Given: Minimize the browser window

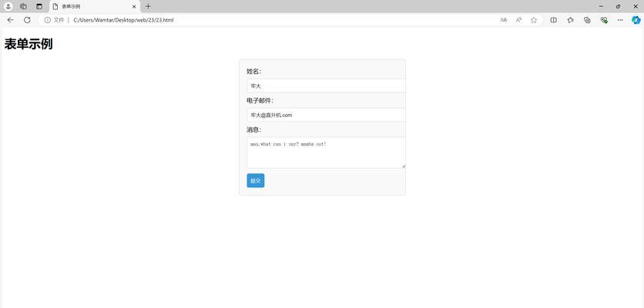Looking at the screenshot, I should tap(602, 6).
